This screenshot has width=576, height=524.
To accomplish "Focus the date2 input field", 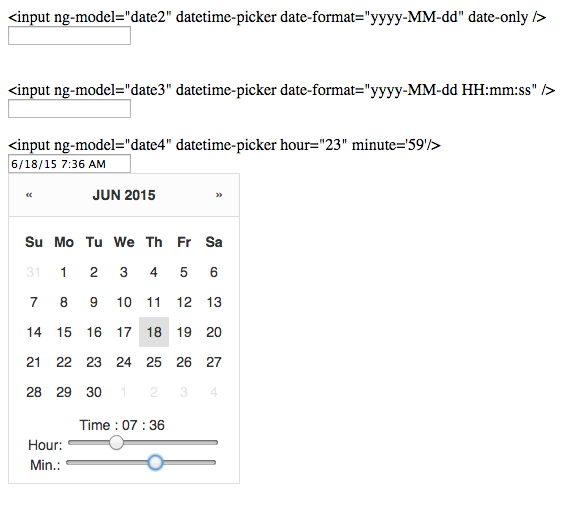I will pos(69,36).
